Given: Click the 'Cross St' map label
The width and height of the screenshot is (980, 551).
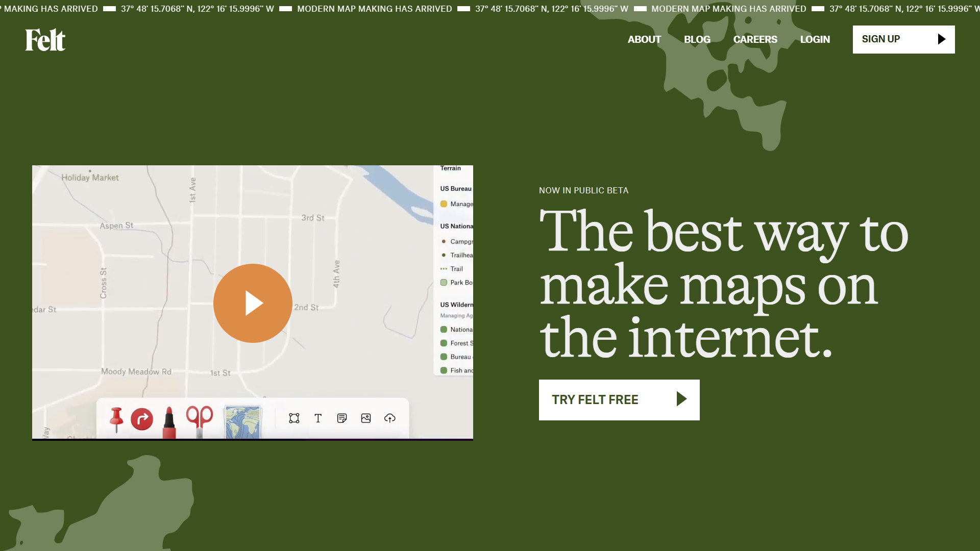Looking at the screenshot, I should [x=104, y=283].
